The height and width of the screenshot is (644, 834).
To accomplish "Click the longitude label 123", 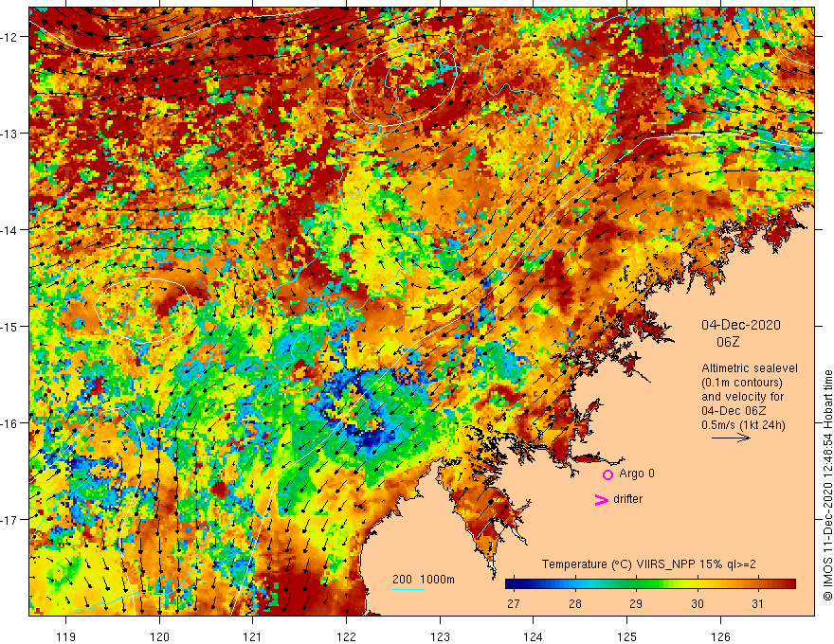I will [x=440, y=636].
